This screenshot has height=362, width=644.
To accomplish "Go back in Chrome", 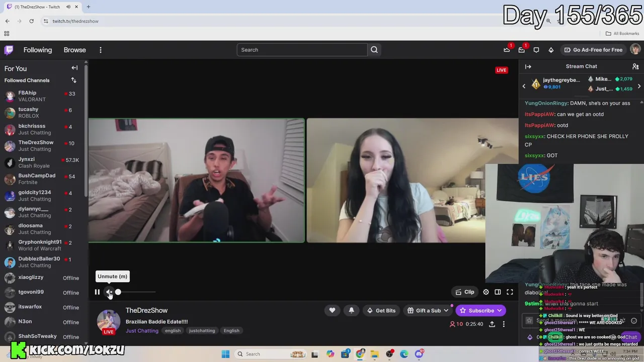I will [x=7, y=21].
